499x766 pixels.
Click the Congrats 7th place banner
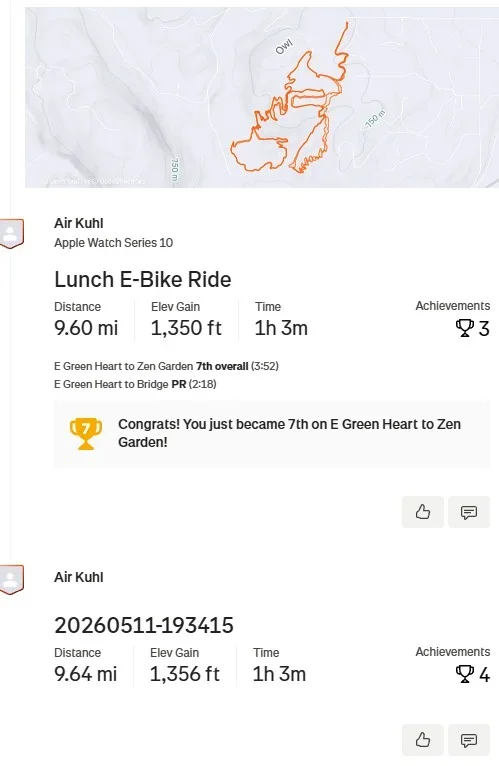point(272,434)
